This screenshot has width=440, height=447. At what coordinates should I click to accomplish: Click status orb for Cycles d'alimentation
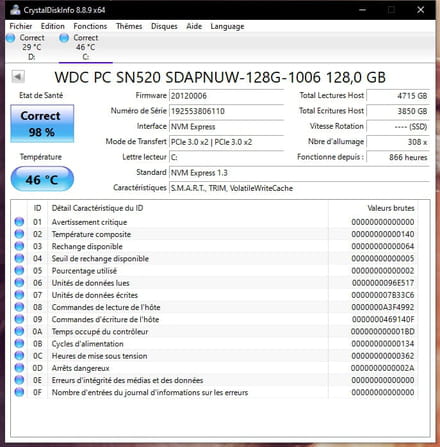point(19,343)
